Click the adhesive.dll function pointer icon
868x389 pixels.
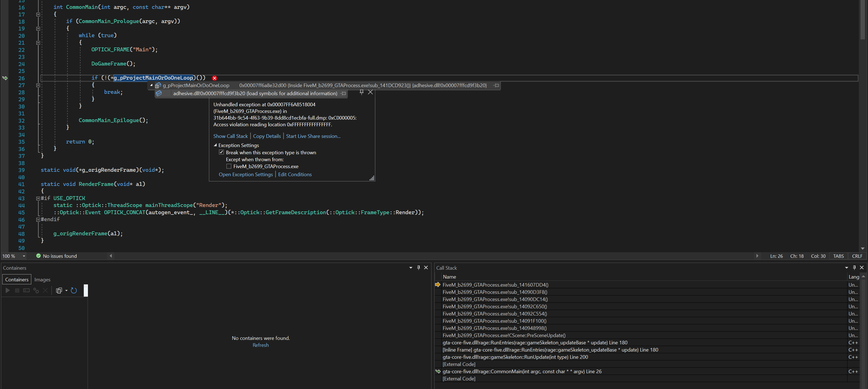pos(159,94)
